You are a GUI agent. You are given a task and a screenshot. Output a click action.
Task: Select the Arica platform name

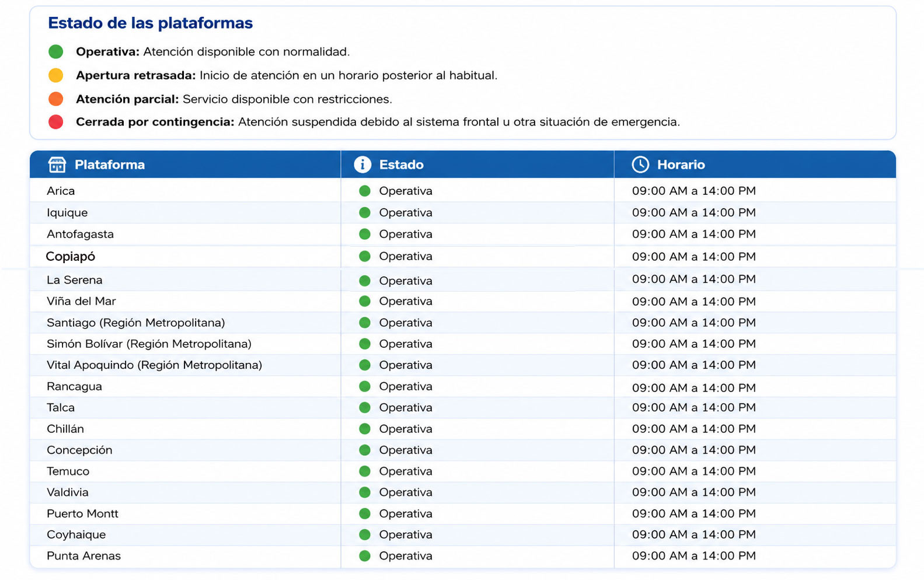click(61, 191)
